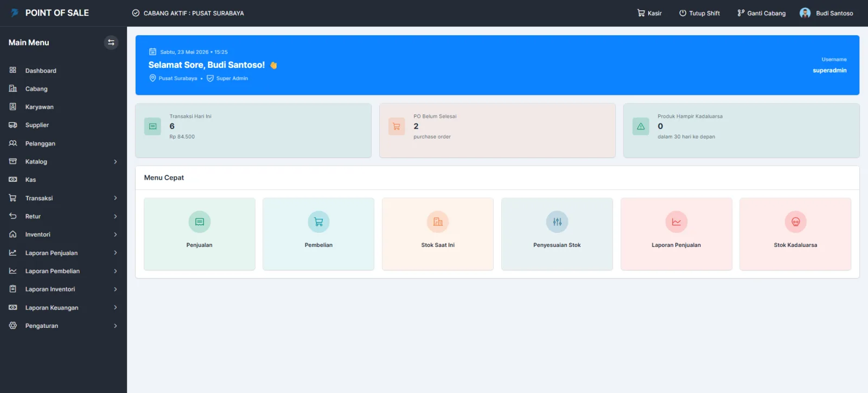Click the 'Super Admin' role text

(232, 78)
